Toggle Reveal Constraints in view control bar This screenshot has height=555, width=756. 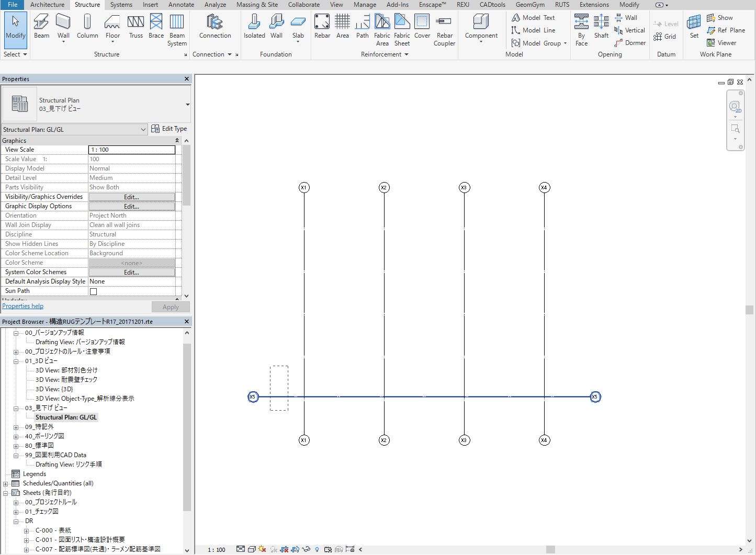coord(350,549)
